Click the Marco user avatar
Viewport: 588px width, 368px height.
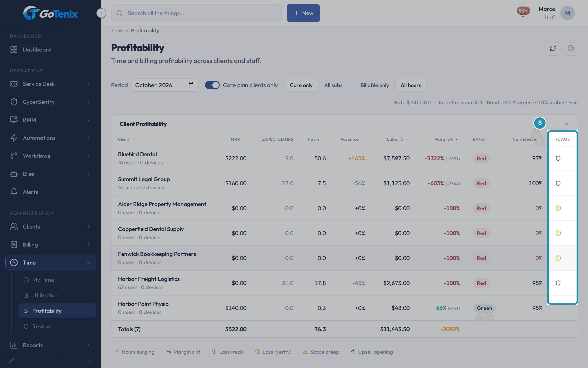[x=567, y=13]
